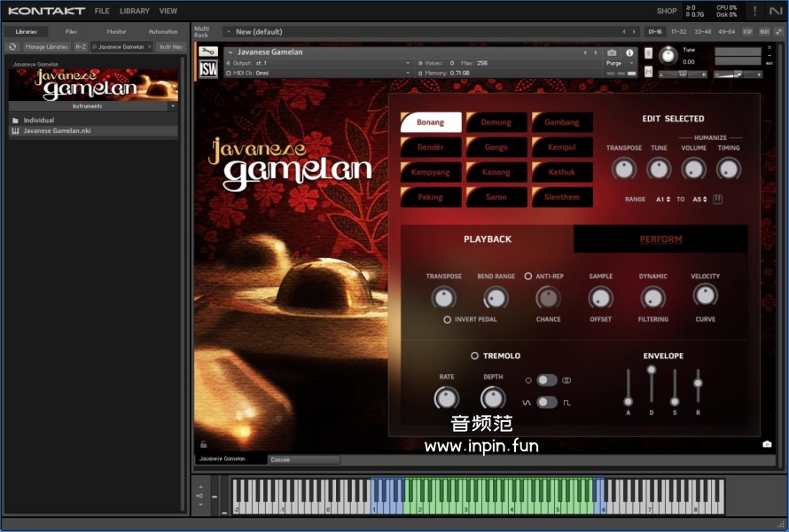Click the camera snapshot icon in instrument header
The height and width of the screenshot is (532, 789).
point(612,52)
